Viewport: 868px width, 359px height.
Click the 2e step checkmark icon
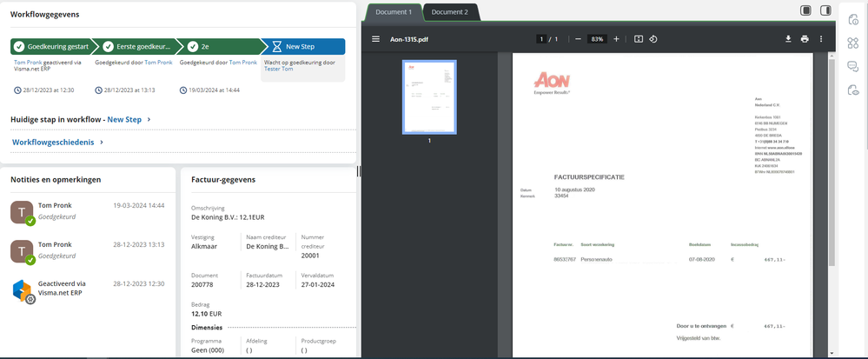click(193, 47)
